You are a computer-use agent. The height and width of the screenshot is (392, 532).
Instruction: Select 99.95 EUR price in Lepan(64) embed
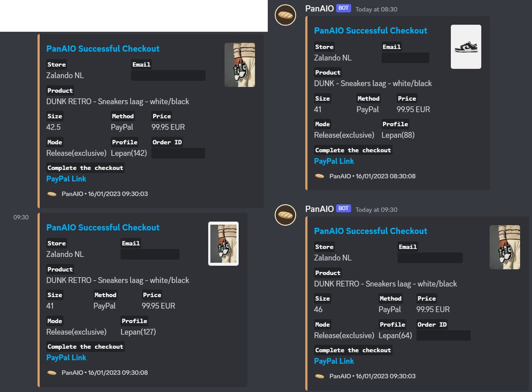433,310
